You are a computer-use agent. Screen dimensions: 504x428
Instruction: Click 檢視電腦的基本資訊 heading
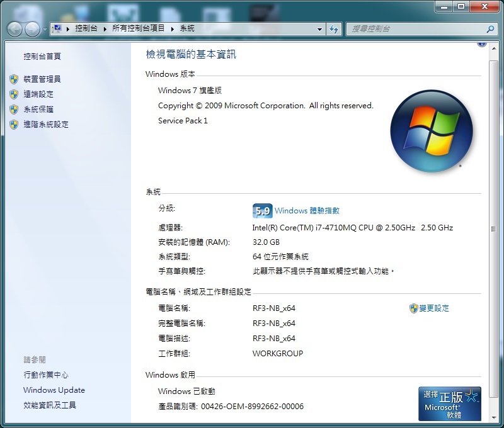(x=191, y=54)
